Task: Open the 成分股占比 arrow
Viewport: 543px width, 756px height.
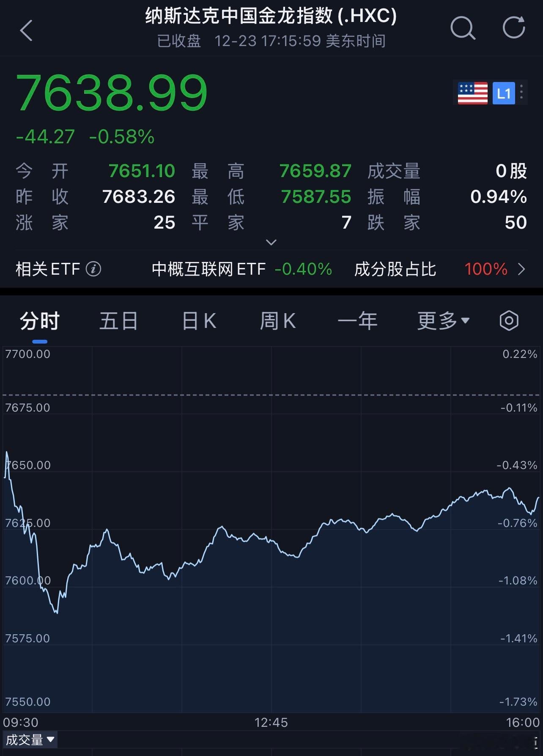Action: [x=522, y=269]
